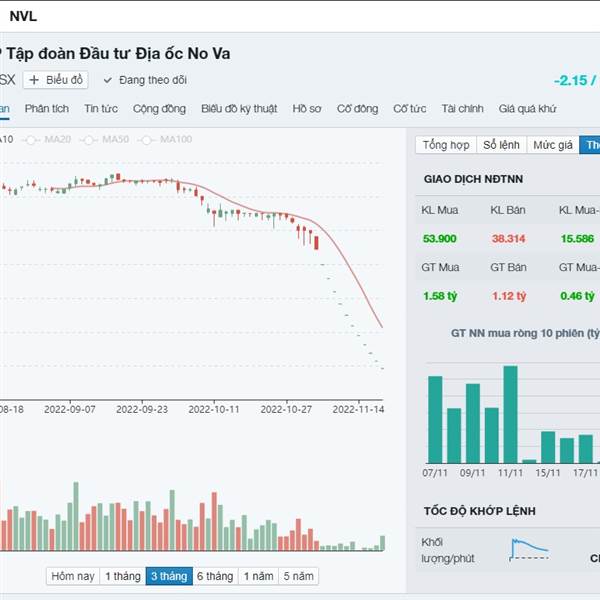Click the checkmark beside Đang theo dõi
Screen dimensions: 600x600
108,80
